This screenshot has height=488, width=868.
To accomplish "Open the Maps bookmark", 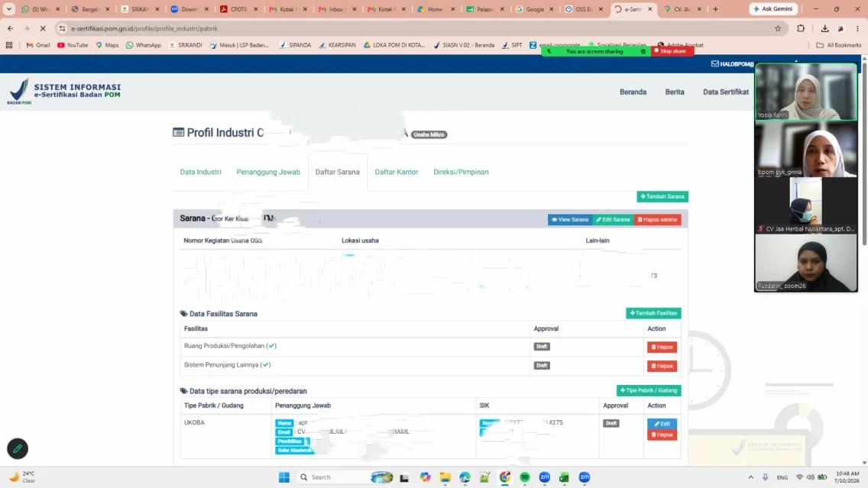I will pyautogui.click(x=108, y=45).
